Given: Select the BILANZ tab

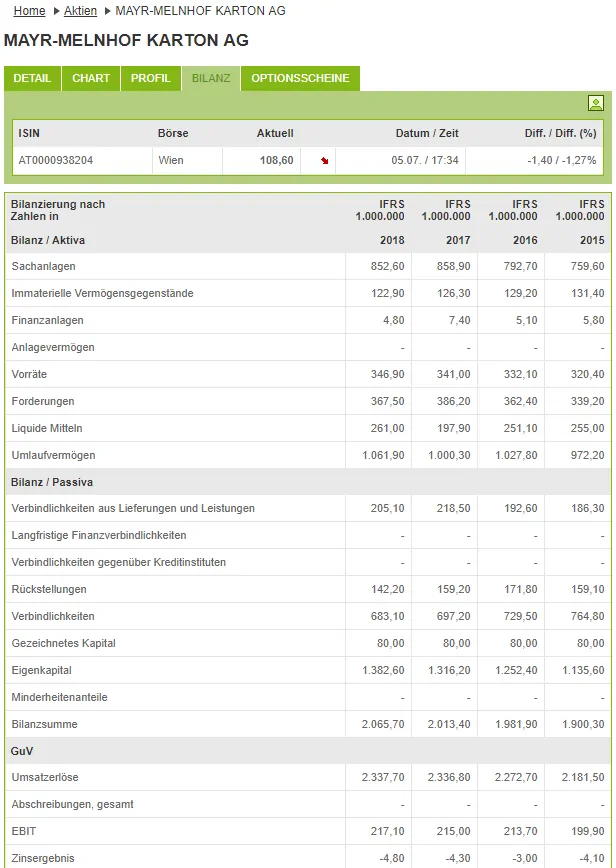Looking at the screenshot, I should tap(211, 78).
